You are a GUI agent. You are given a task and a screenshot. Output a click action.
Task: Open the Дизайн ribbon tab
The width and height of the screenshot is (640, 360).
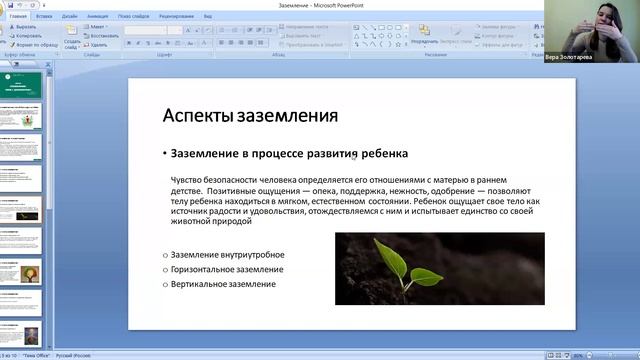pos(69,16)
